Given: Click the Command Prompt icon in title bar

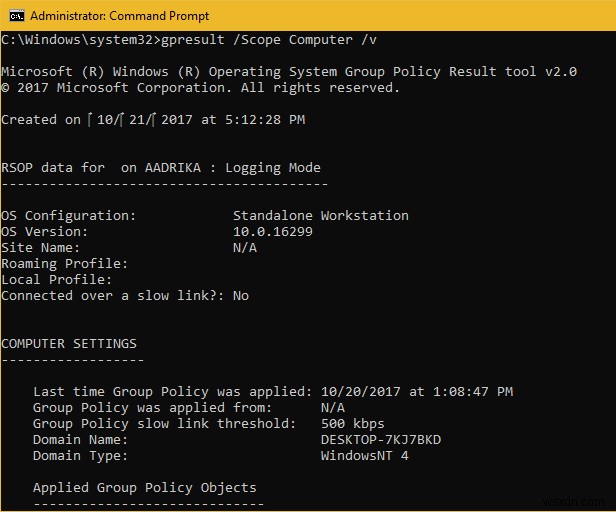Looking at the screenshot, I should click(x=16, y=16).
